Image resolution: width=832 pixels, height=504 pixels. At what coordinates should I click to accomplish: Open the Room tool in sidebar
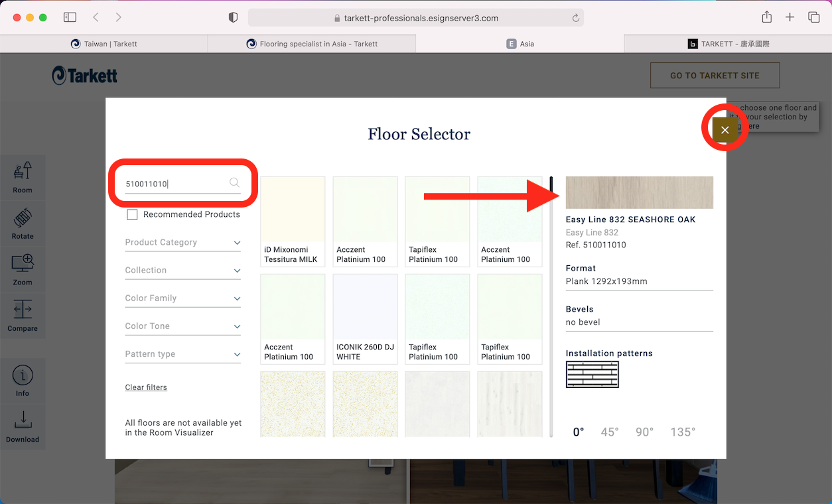click(x=23, y=177)
